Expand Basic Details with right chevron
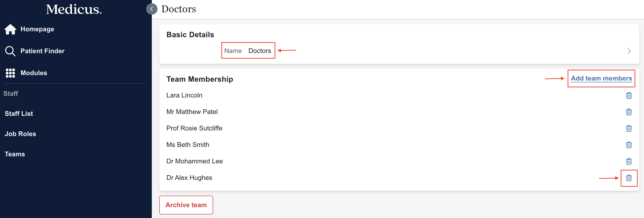 pos(629,51)
